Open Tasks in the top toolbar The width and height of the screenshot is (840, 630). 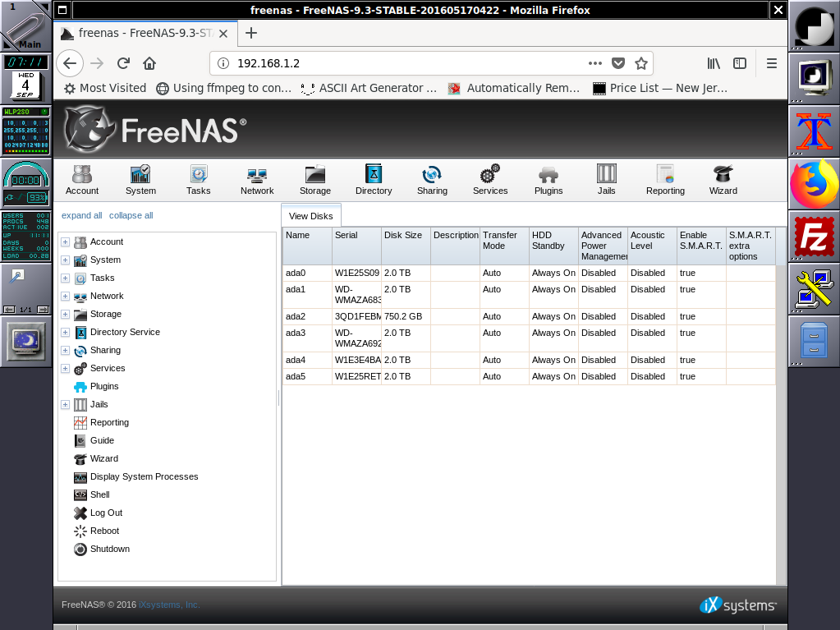[x=198, y=180]
